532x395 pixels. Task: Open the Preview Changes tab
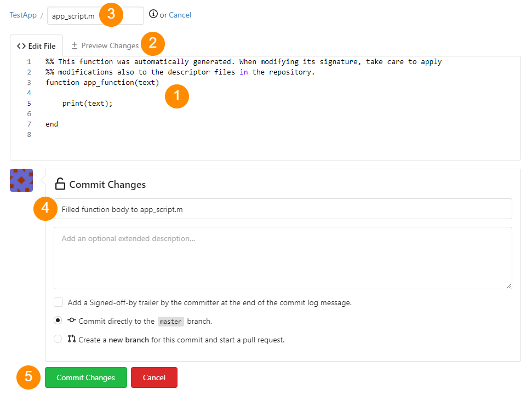click(x=105, y=46)
